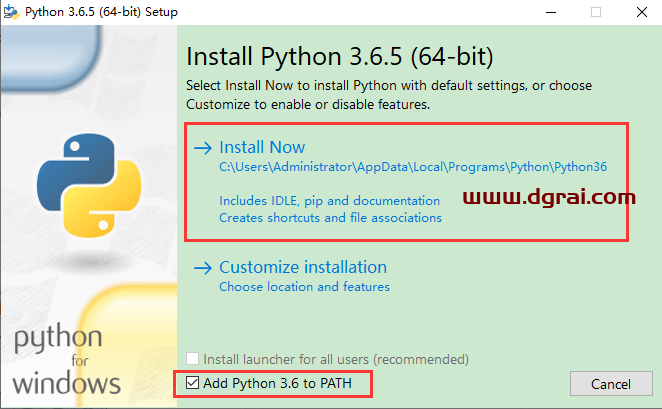Click the Python logo image
Screen dimensions: 662x409
[89, 186]
